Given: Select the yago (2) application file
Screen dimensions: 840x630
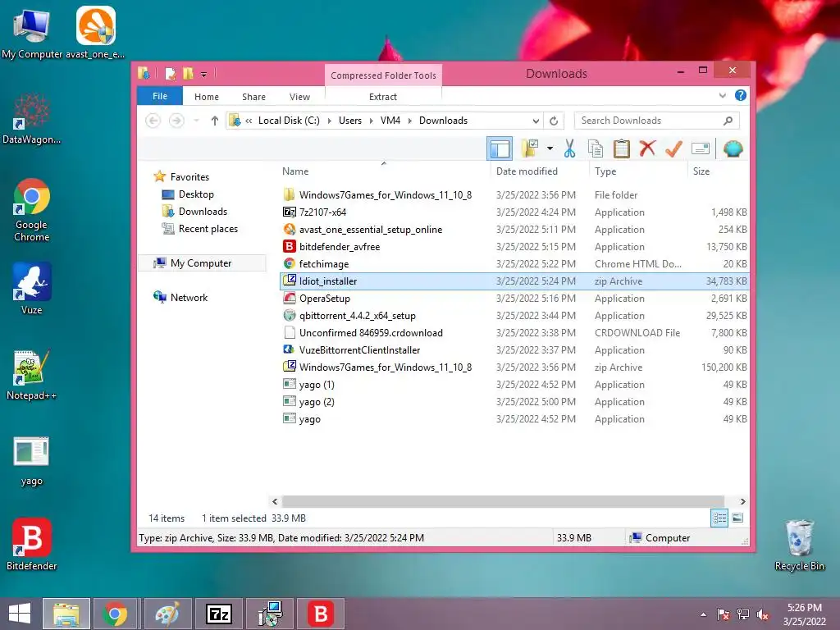Looking at the screenshot, I should click(514, 402).
